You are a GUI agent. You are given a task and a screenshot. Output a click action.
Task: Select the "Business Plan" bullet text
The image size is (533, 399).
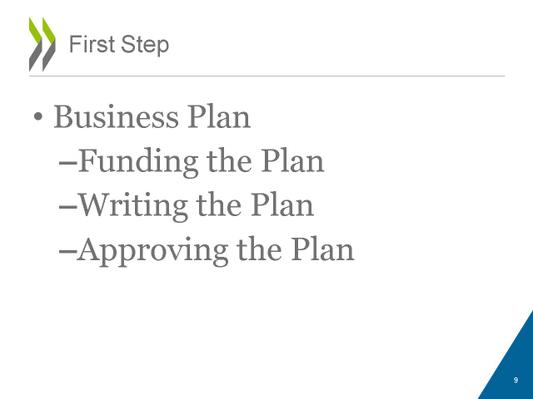click(x=152, y=117)
